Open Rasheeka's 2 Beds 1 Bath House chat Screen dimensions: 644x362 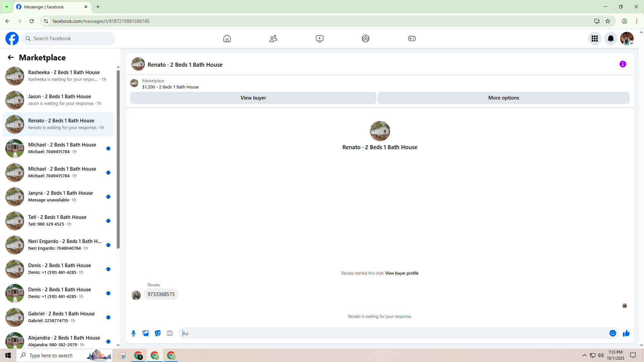(58, 76)
